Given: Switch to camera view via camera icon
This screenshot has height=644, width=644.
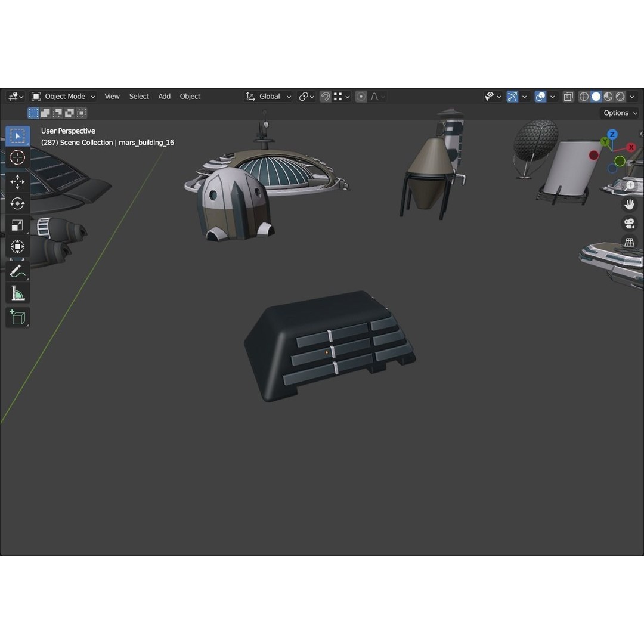Looking at the screenshot, I should pyautogui.click(x=629, y=224).
